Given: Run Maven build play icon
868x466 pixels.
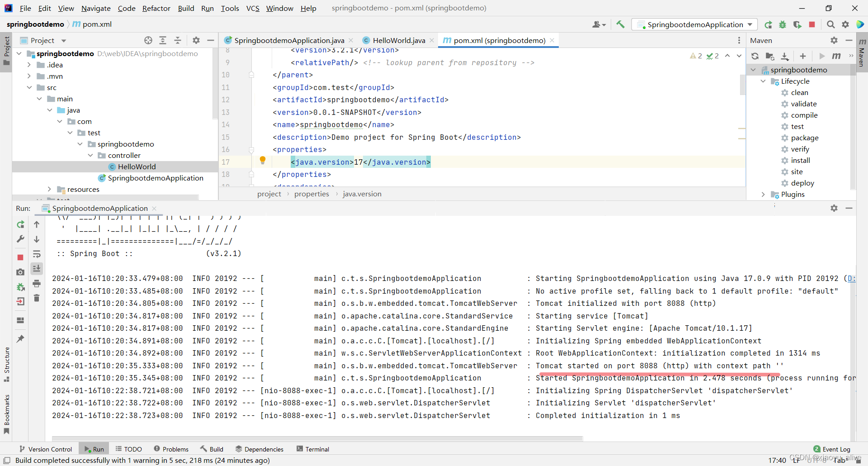Looking at the screenshot, I should click(822, 56).
